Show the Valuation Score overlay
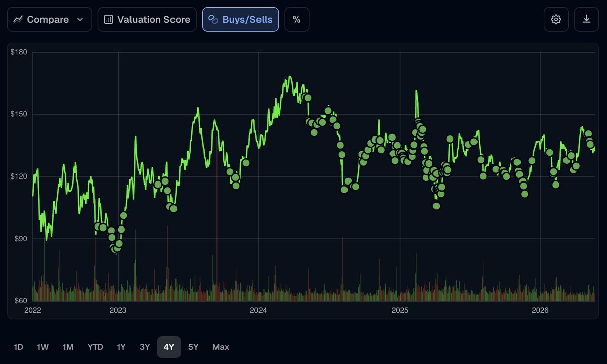This screenshot has width=607, height=364. click(147, 20)
